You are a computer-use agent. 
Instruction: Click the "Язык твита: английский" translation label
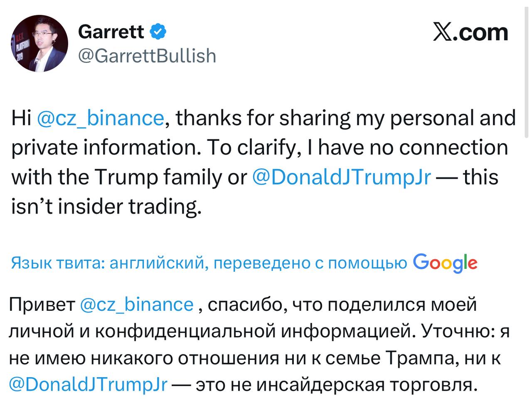(107, 263)
